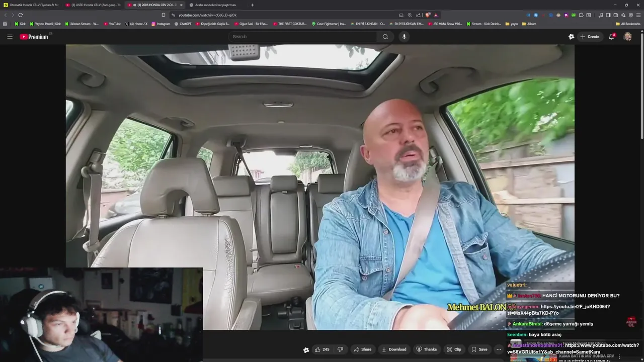The image size is (644, 362).
Task: Click the YouTube search magnifier button
Action: [x=385, y=37]
